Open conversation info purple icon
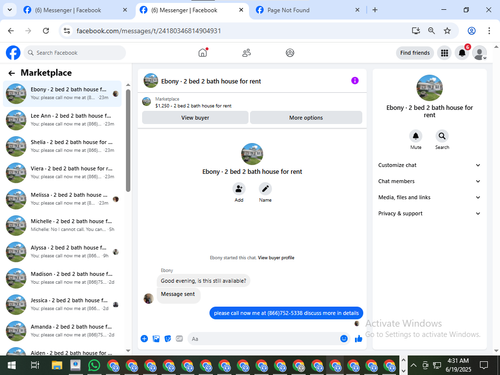Image resolution: width=500 pixels, height=375 pixels. pyautogui.click(x=355, y=81)
